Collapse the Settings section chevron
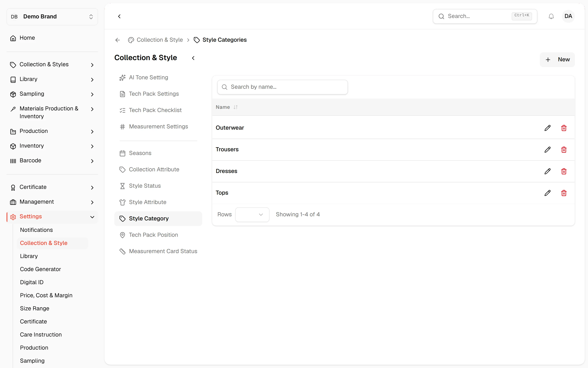 92,217
